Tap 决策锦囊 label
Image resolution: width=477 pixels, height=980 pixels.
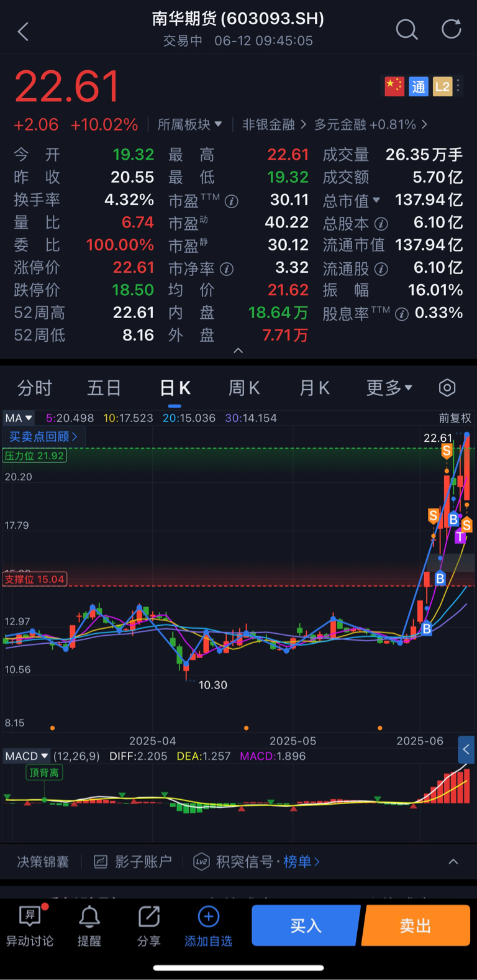point(43,862)
